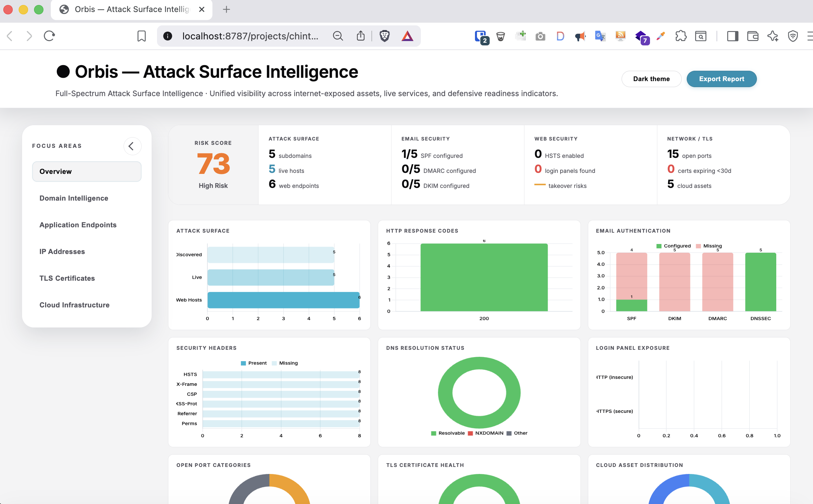Image resolution: width=813 pixels, height=504 pixels.
Task: Activate the eyedropper color picker extension
Action: point(660,36)
